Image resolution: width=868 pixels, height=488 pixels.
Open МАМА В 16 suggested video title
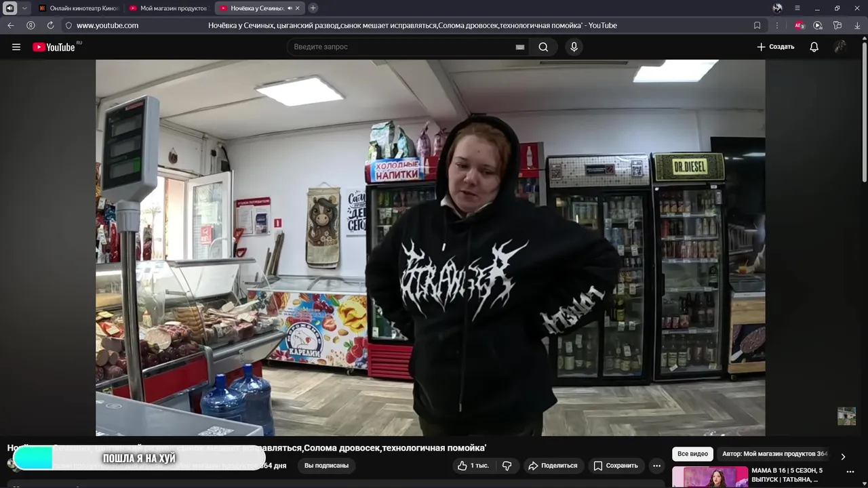[x=787, y=475]
